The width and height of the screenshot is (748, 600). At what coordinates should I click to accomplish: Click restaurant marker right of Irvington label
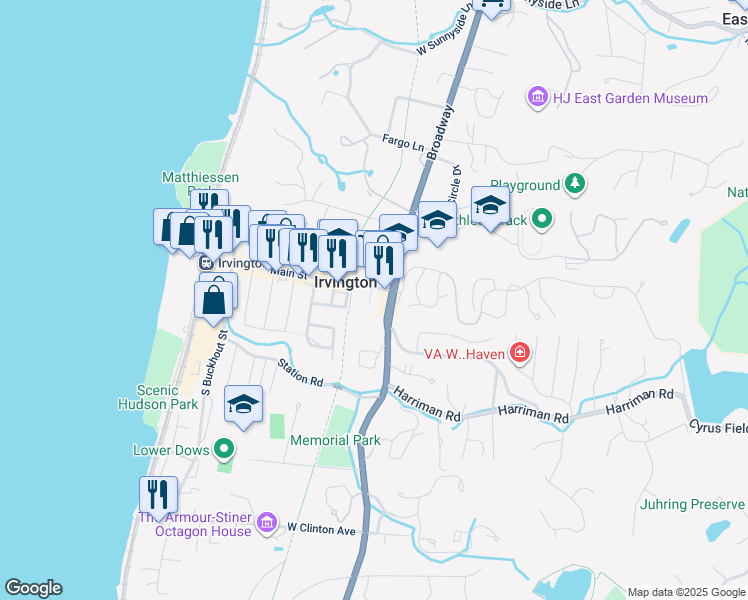[x=384, y=259]
